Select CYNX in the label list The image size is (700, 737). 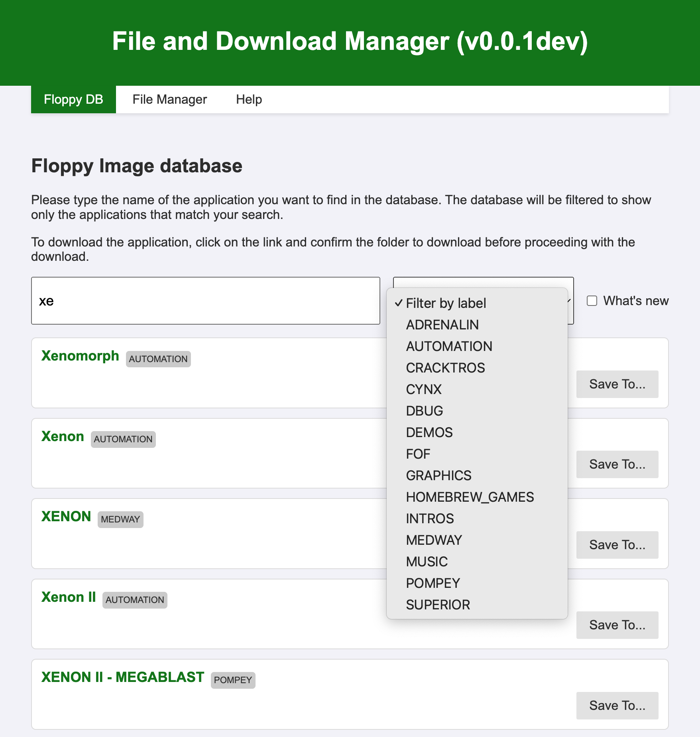[477, 389]
